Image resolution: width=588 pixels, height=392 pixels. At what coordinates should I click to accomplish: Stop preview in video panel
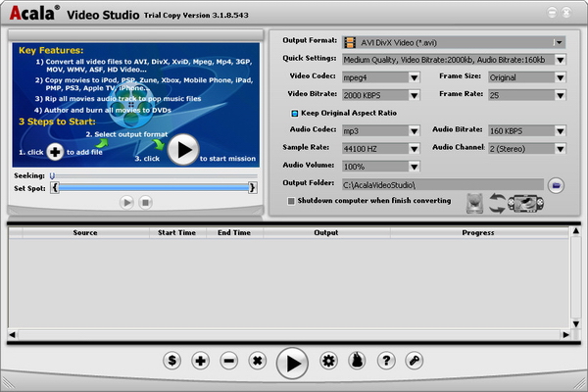click(x=145, y=203)
